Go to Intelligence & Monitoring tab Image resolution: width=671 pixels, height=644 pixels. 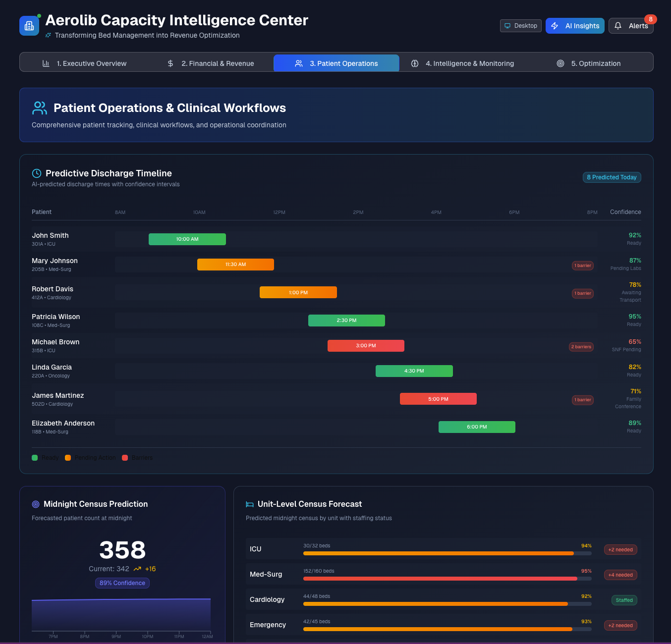point(462,63)
